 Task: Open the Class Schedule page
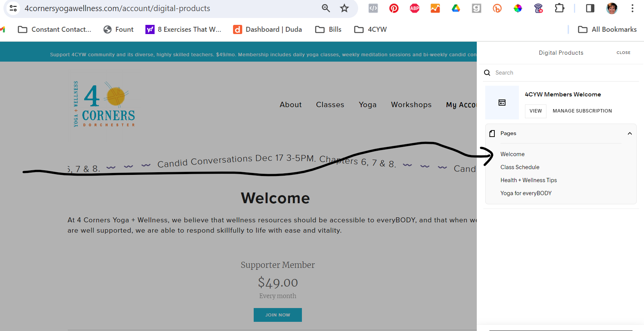[x=520, y=167]
